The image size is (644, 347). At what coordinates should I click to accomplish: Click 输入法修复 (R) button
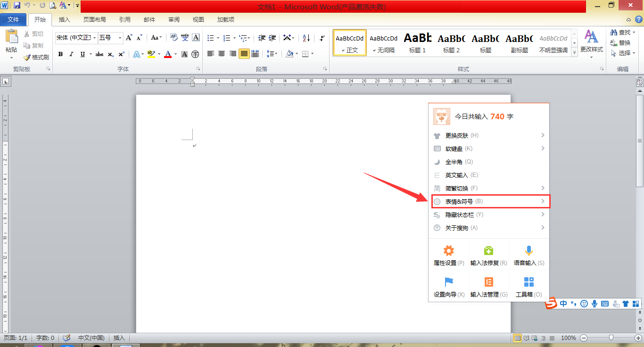point(489,256)
